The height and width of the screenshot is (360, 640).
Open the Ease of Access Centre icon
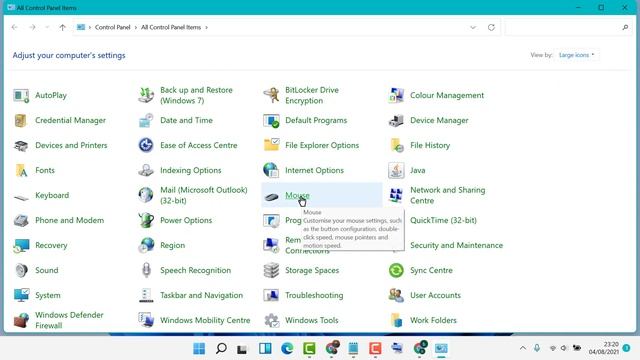pos(146,145)
